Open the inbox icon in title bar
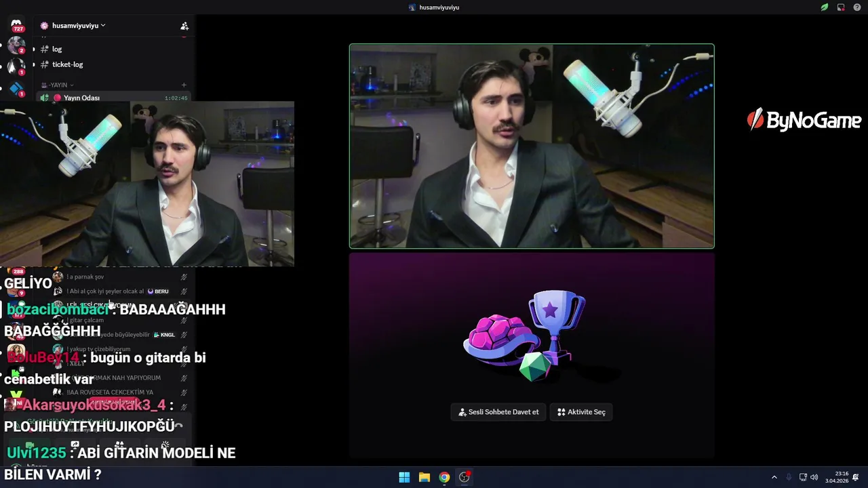868x488 pixels. click(x=841, y=7)
